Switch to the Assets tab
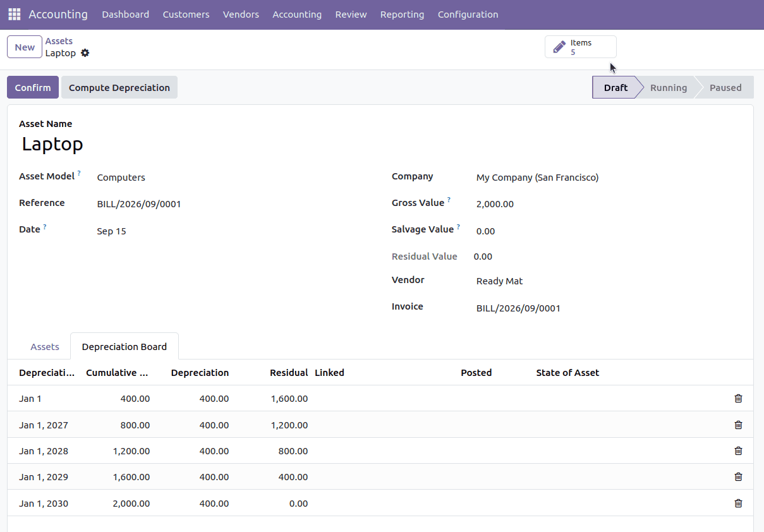 pyautogui.click(x=45, y=347)
